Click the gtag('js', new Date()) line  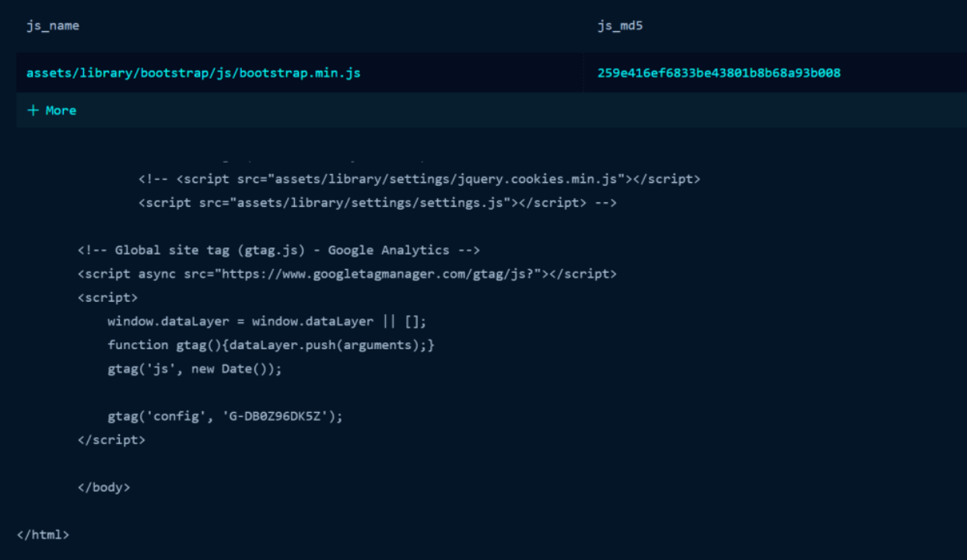coord(195,369)
